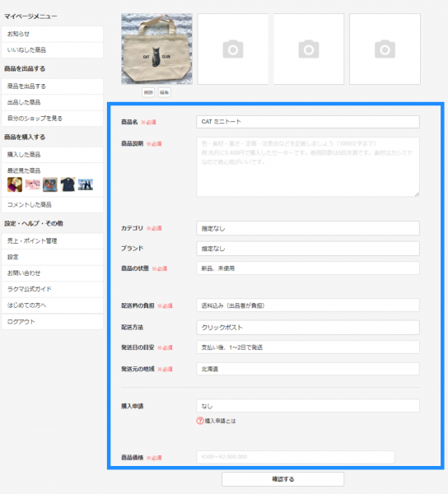Open the 発送元の地域 dropdown showing 北海道

pyautogui.click(x=308, y=369)
